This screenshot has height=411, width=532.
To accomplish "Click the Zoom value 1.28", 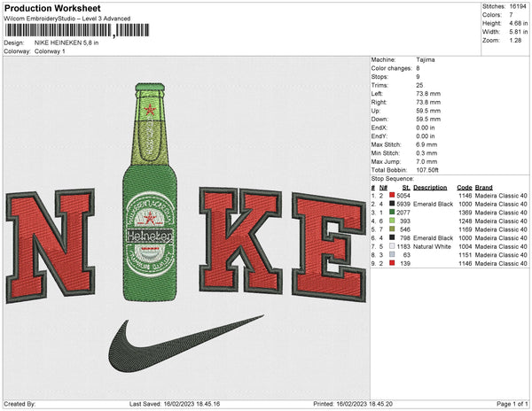I will coord(515,41).
